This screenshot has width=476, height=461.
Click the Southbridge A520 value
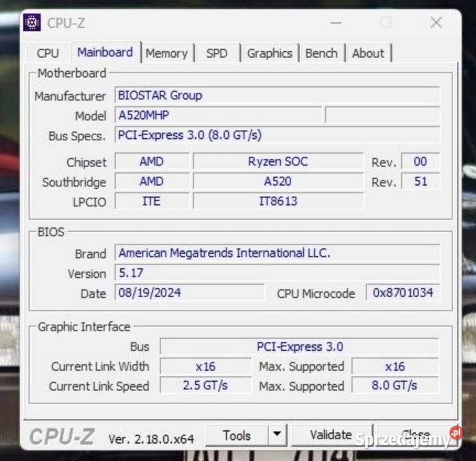[278, 181]
